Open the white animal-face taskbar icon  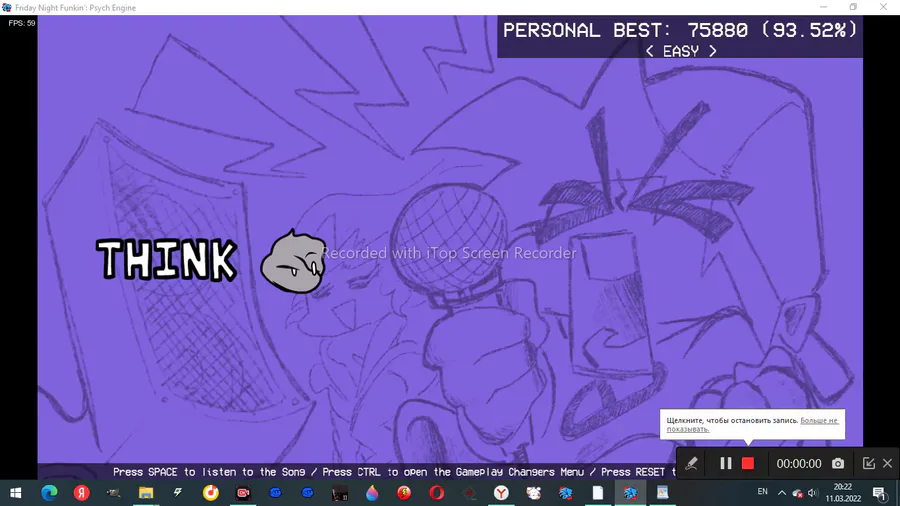tap(533, 493)
